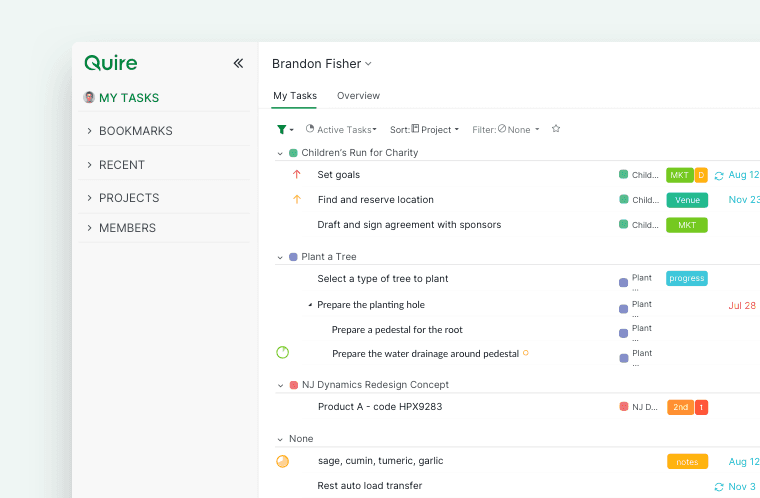
Task: Collapse the sidebar with double chevron icon
Action: (x=238, y=63)
